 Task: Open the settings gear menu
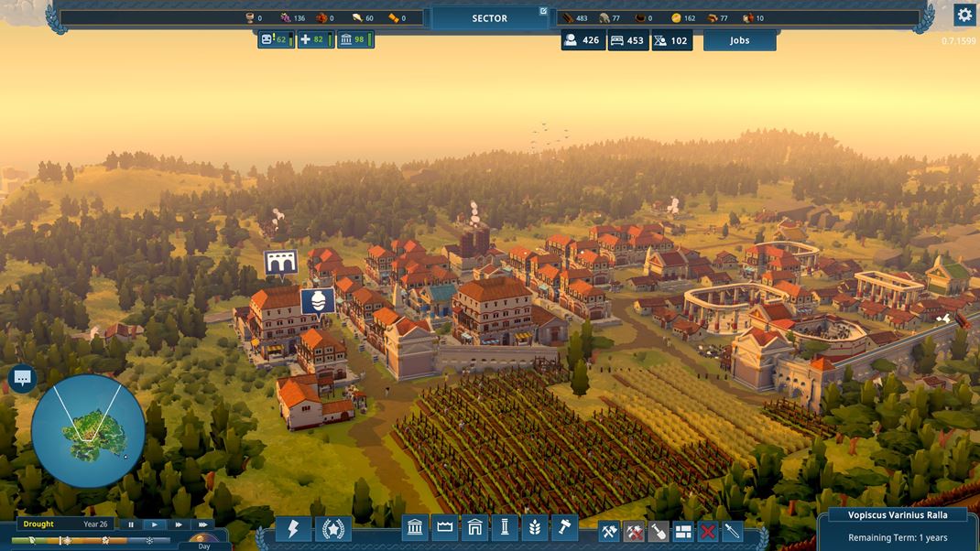(964, 15)
